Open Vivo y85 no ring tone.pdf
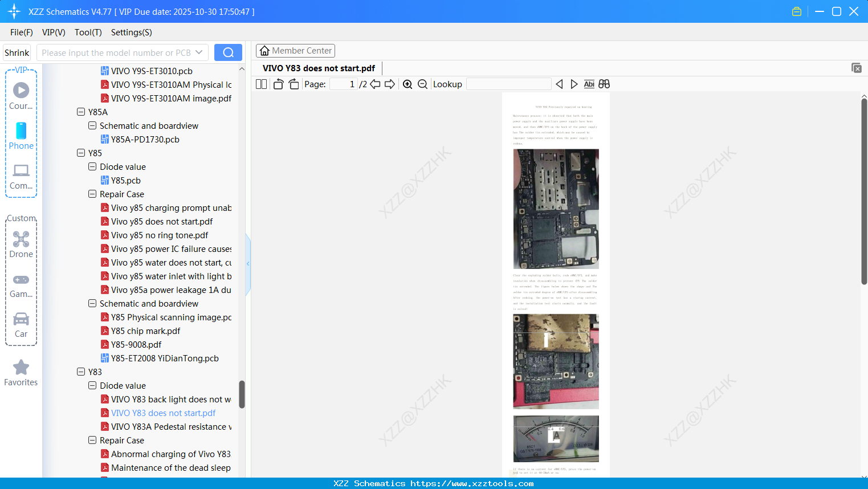The image size is (868, 489). point(160,235)
